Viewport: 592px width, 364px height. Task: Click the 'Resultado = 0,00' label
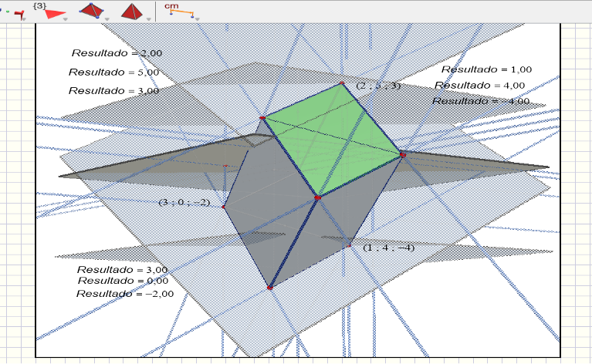pyautogui.click(x=122, y=281)
